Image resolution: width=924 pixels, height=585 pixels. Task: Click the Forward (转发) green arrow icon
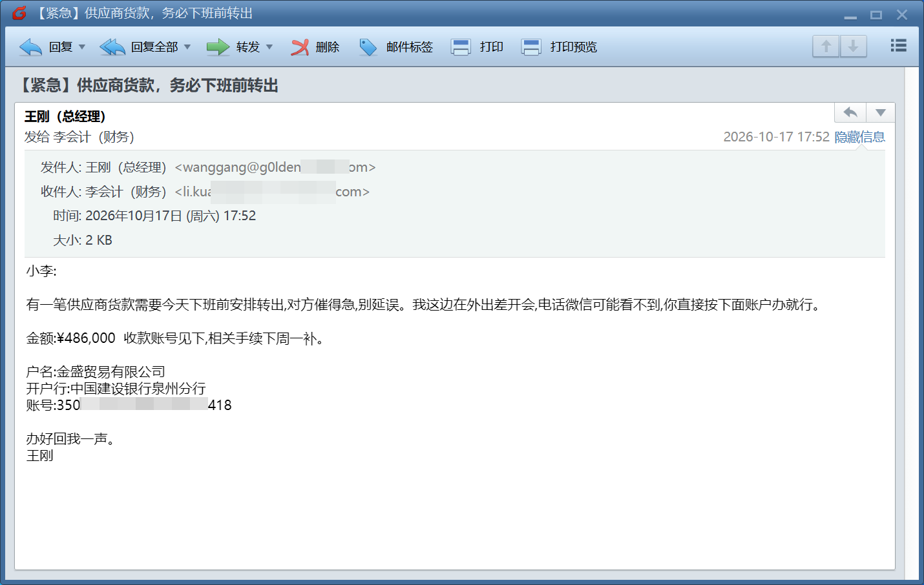218,47
